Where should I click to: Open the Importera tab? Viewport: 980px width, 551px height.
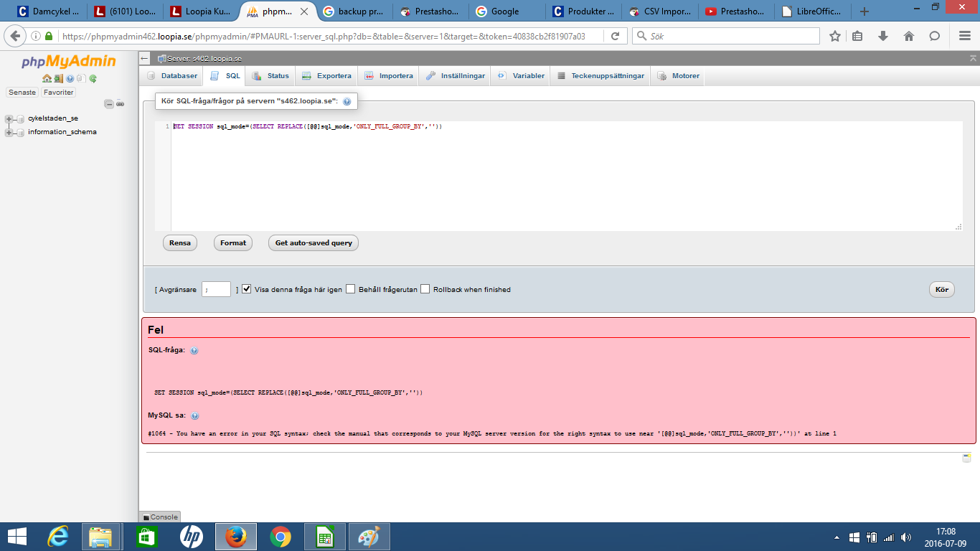tap(389, 76)
